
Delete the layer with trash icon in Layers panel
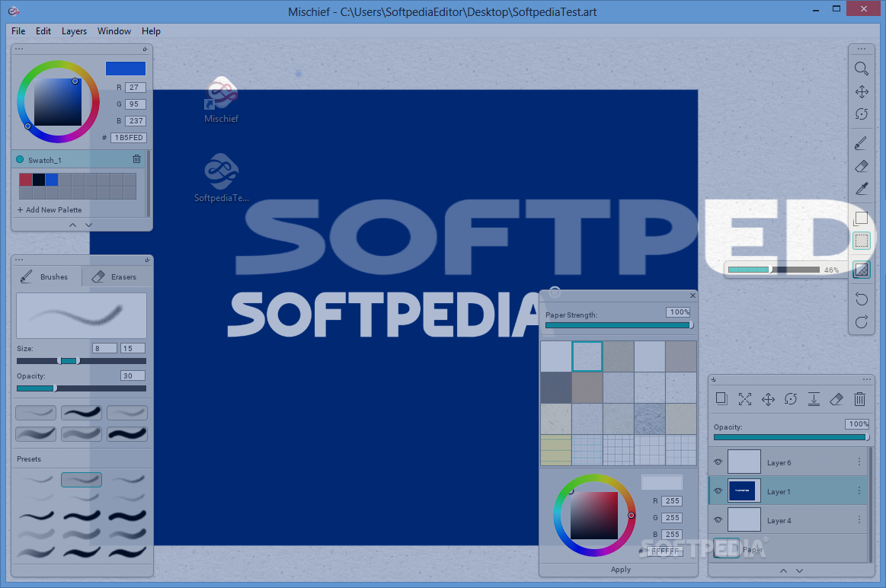click(859, 399)
